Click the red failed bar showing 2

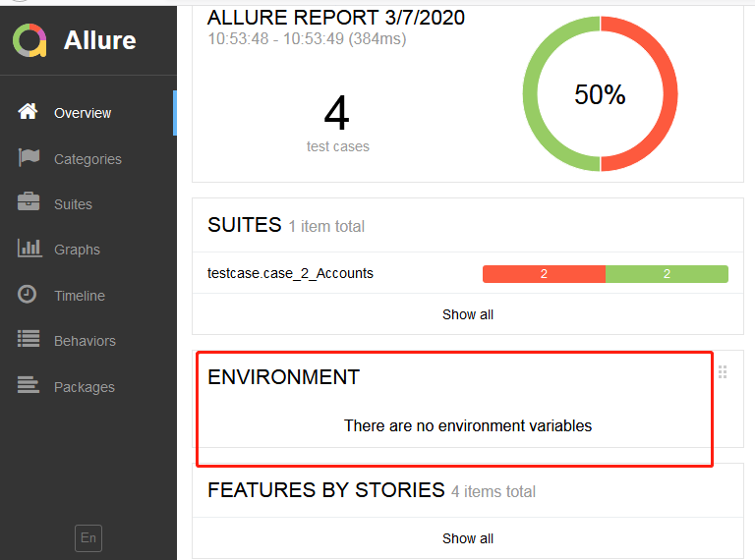[x=544, y=274]
